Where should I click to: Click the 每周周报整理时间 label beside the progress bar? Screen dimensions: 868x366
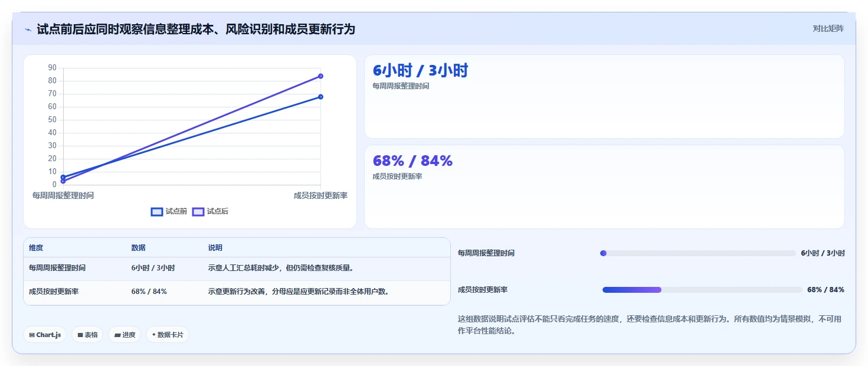(x=486, y=253)
